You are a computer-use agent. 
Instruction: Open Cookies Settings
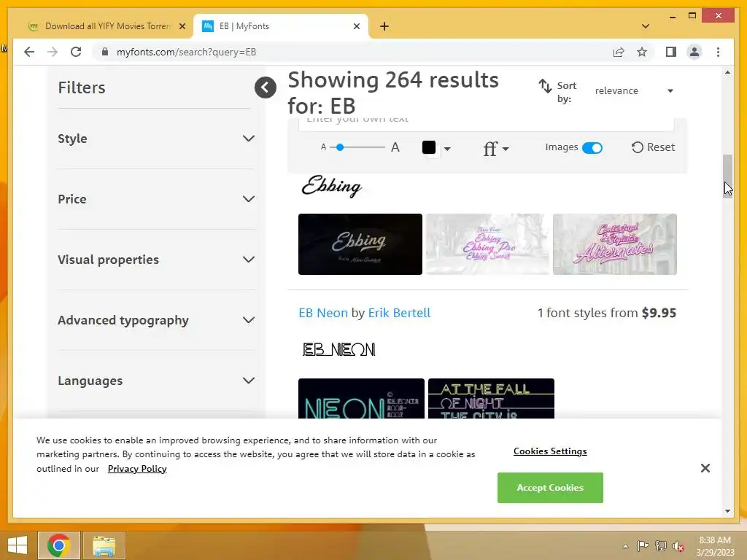click(x=550, y=451)
